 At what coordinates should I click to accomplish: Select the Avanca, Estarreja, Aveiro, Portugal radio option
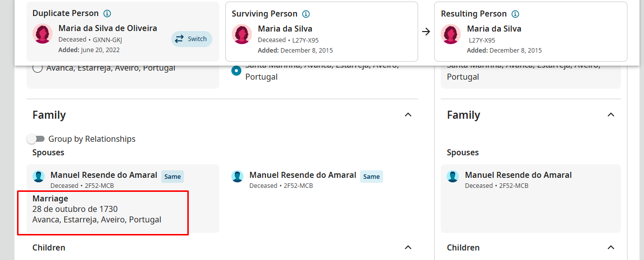37,69
